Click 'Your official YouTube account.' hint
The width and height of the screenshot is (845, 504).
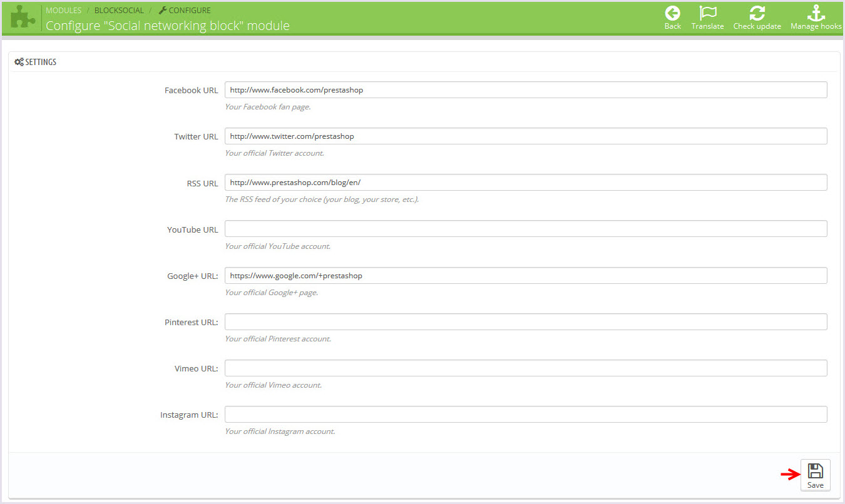(277, 246)
